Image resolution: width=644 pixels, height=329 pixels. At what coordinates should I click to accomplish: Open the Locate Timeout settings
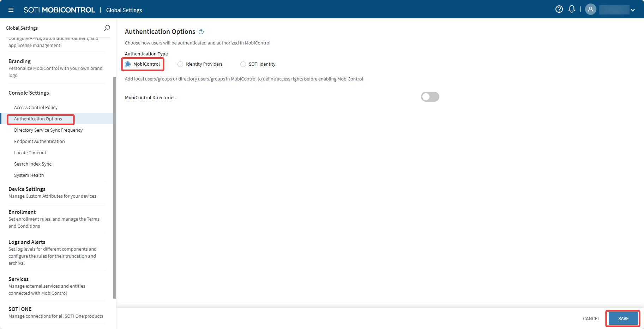tap(30, 152)
